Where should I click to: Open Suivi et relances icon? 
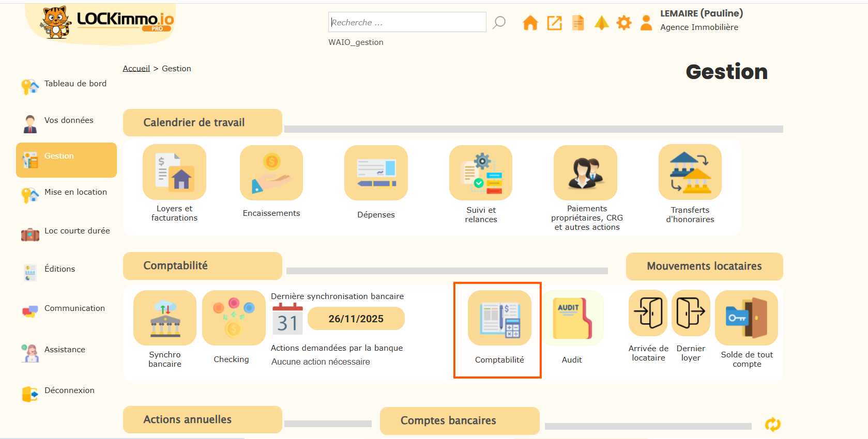pyautogui.click(x=481, y=173)
